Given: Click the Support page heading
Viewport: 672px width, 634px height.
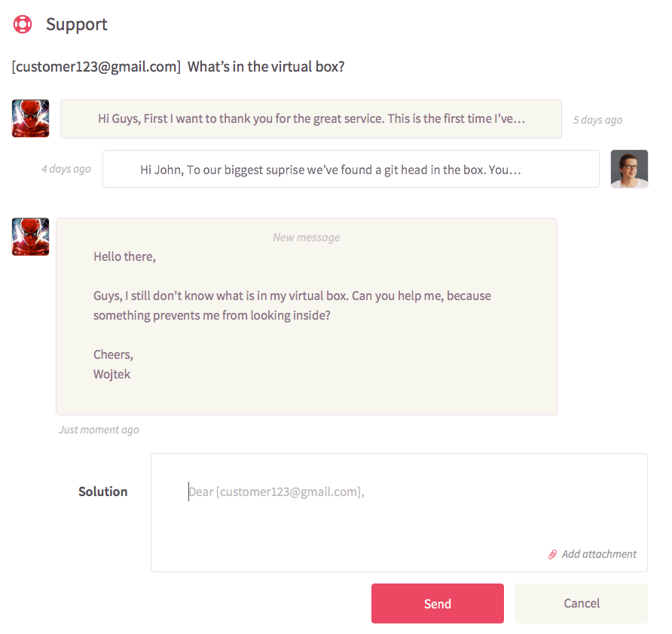Looking at the screenshot, I should [77, 24].
